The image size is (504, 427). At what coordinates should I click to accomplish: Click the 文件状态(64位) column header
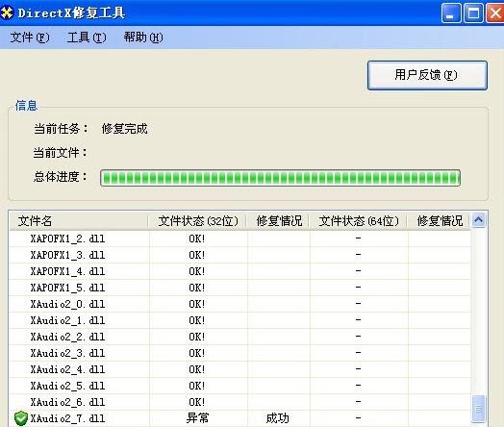pyautogui.click(x=359, y=221)
